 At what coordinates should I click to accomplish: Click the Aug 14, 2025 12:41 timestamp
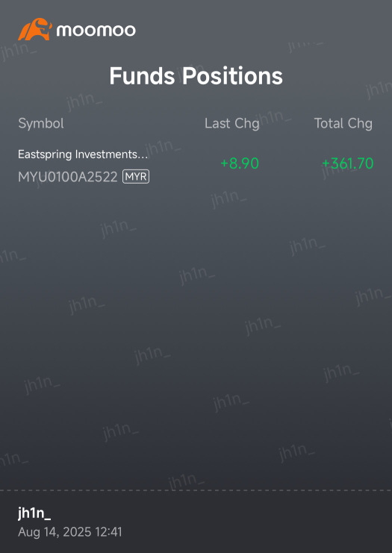[x=70, y=532]
